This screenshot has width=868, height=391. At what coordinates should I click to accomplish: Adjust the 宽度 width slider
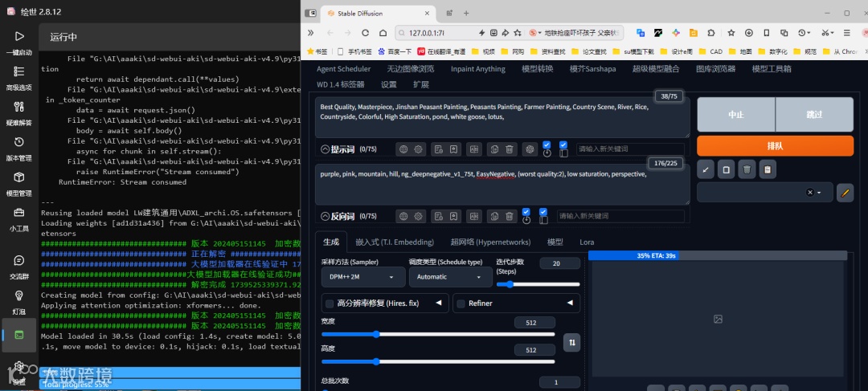(x=438, y=334)
